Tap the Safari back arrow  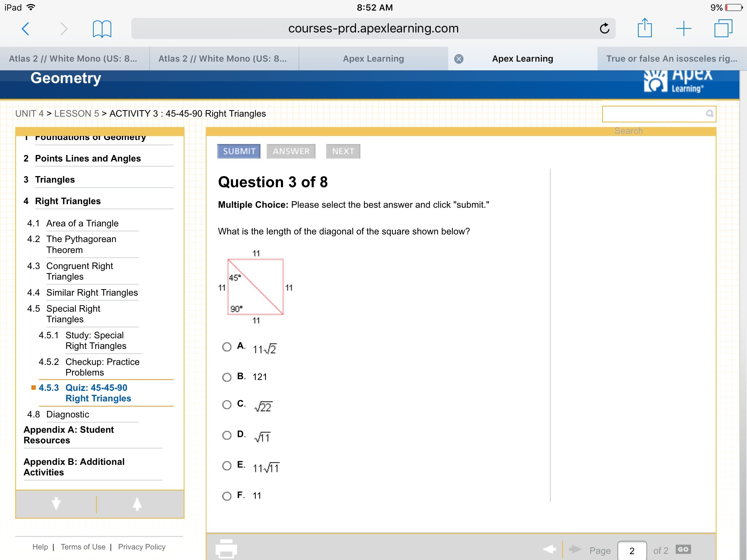point(25,28)
